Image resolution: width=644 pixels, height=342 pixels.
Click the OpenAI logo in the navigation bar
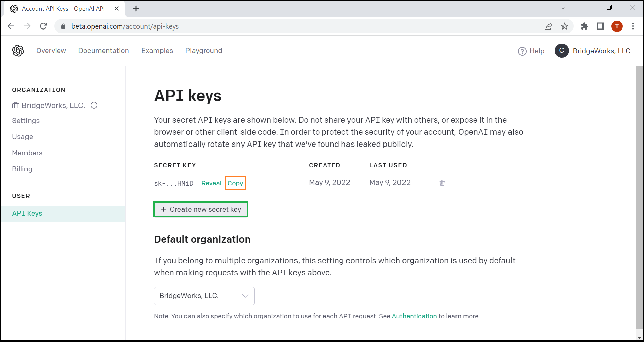click(18, 51)
